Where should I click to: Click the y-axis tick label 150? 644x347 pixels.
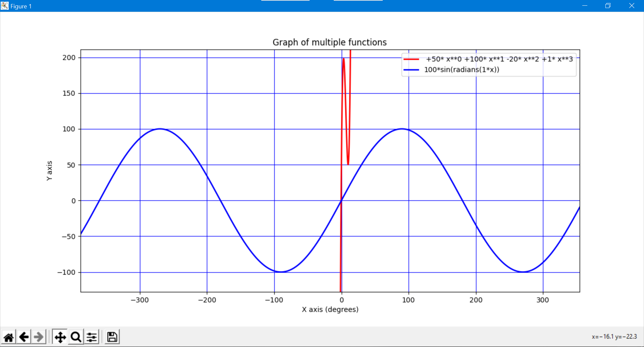click(x=69, y=93)
